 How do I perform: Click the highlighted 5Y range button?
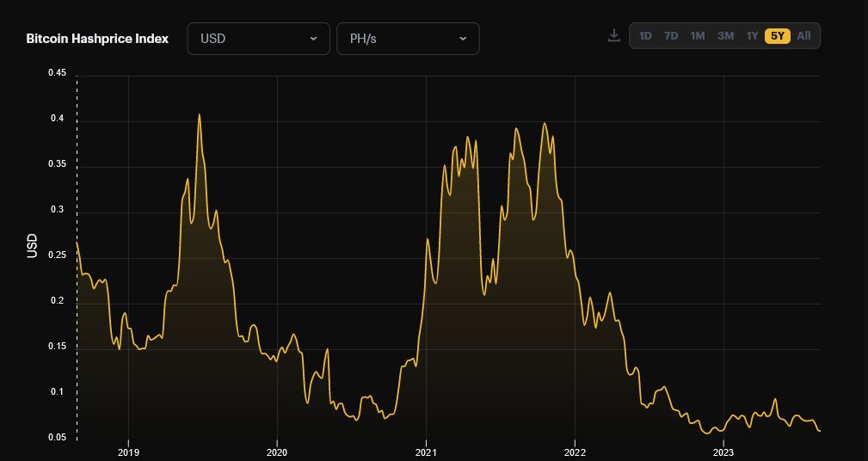(777, 36)
